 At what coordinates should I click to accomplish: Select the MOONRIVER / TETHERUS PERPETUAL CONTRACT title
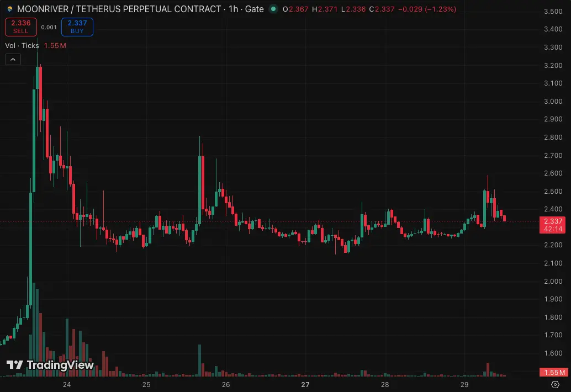[x=119, y=9]
